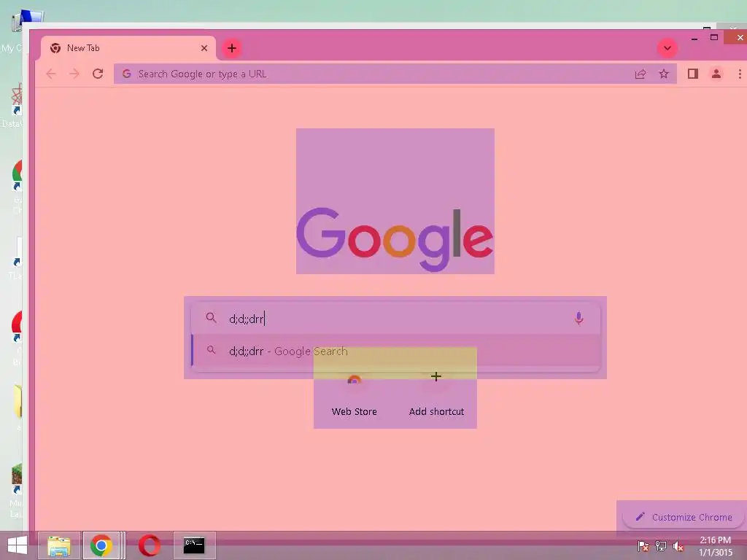Open the Chrome three-dot menu
Screen dimensions: 747x560
point(740,74)
